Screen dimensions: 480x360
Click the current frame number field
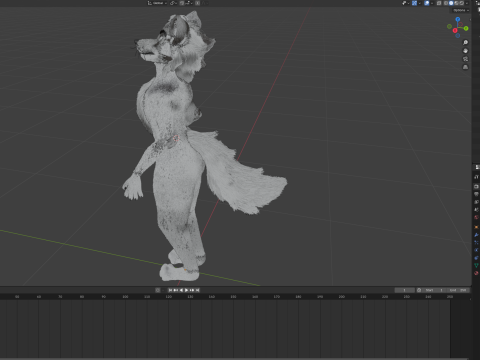pos(405,290)
